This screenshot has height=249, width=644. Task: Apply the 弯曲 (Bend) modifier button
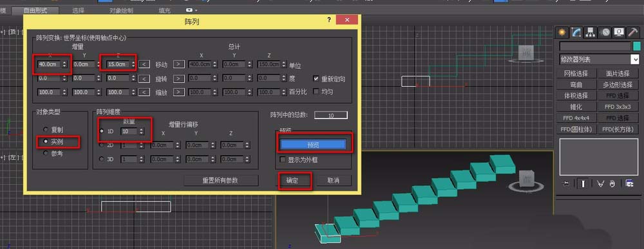click(576, 84)
